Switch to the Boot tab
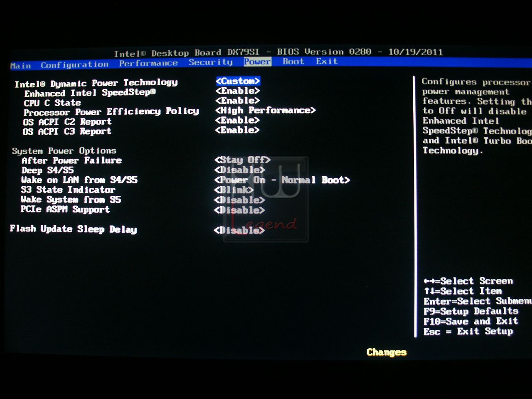532x399 pixels. point(293,62)
